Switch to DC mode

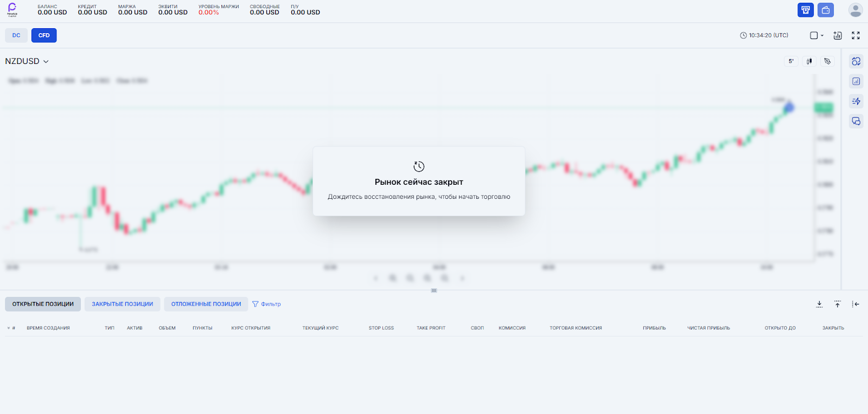(16, 35)
